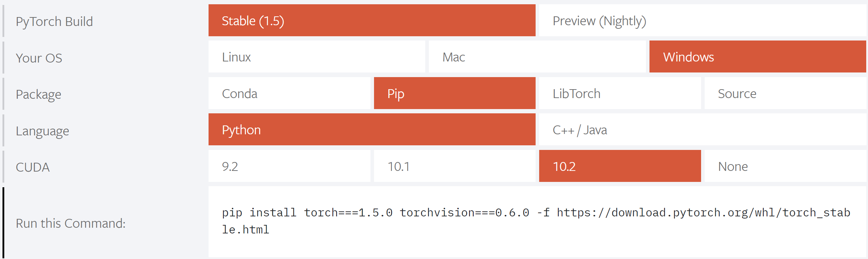
Task: Confirm Python as the language
Action: coord(372,130)
